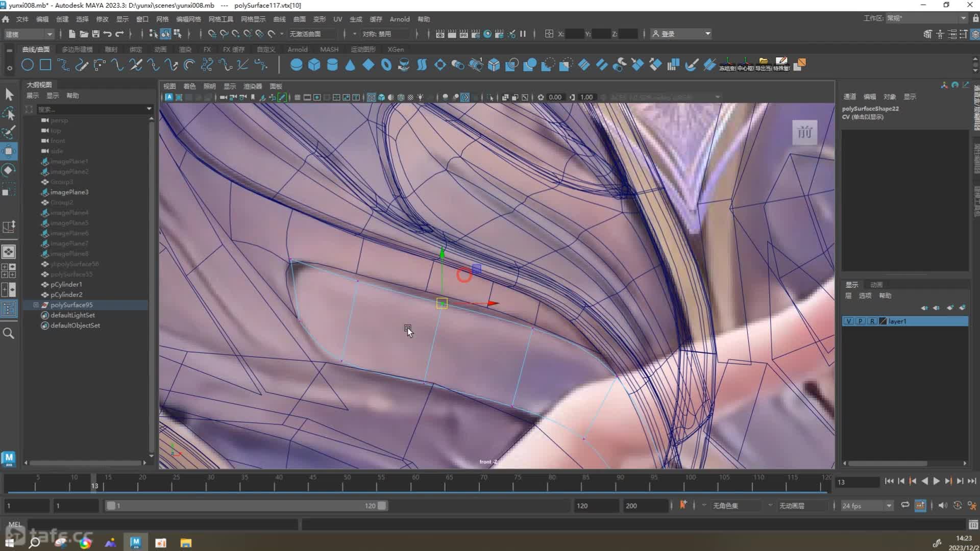Click the search magnifier icon in left sidebar
The height and width of the screenshot is (551, 980).
click(x=9, y=333)
